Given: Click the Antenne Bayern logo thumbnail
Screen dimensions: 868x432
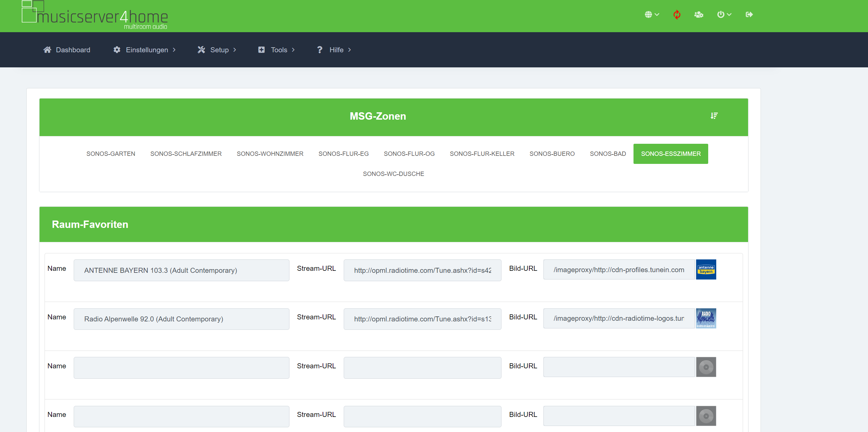Looking at the screenshot, I should coord(706,269).
